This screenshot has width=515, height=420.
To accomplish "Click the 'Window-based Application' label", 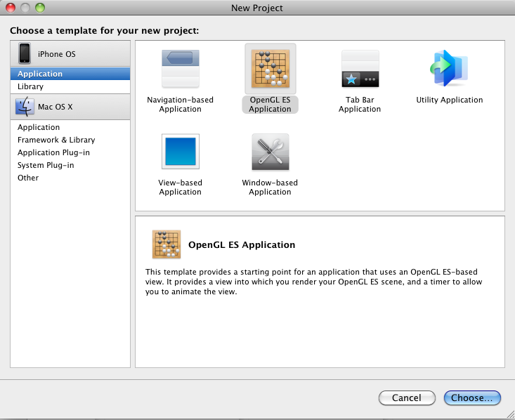I will click(x=270, y=188).
